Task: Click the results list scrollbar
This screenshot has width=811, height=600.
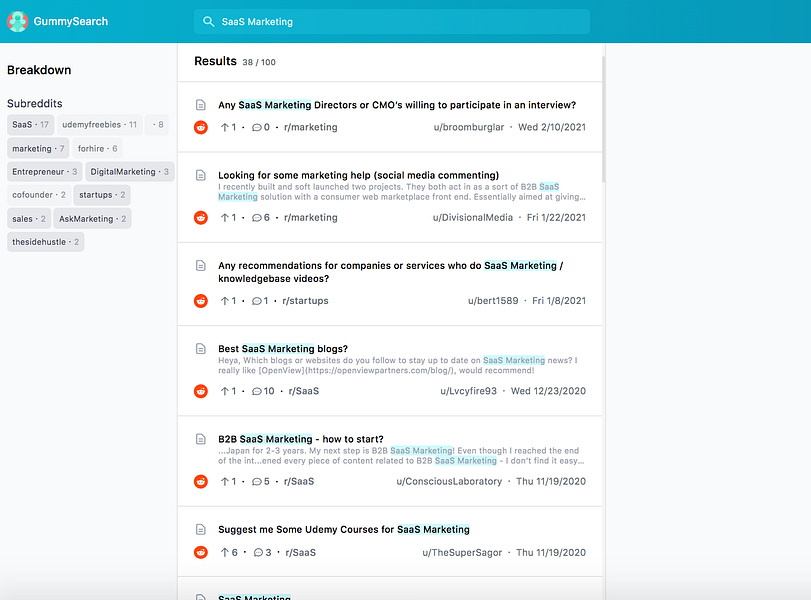Action: 603,119
